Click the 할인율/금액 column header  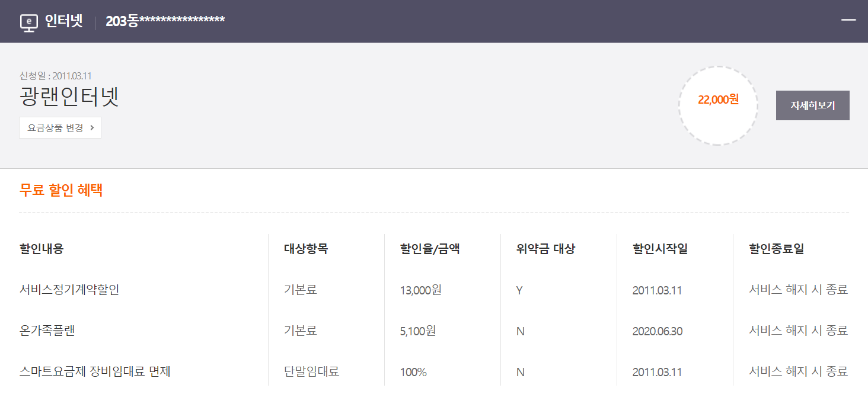430,249
